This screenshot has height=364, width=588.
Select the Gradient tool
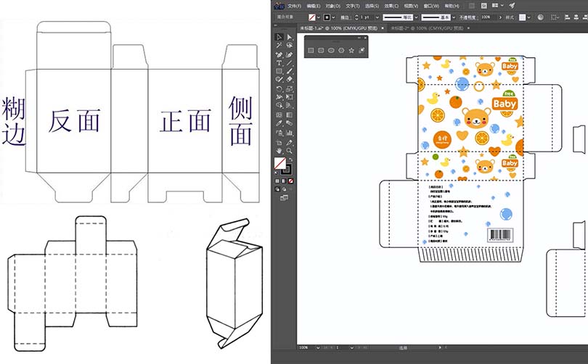pos(289,115)
